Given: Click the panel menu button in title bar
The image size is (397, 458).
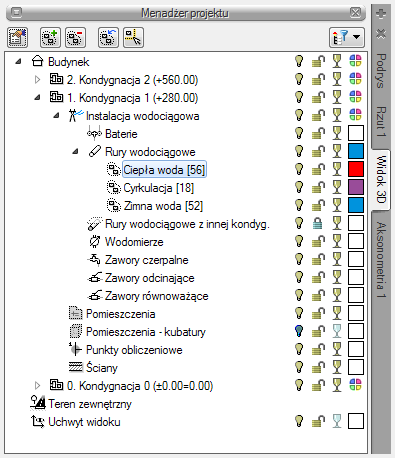Looking at the screenshot, I should click(x=17, y=13).
